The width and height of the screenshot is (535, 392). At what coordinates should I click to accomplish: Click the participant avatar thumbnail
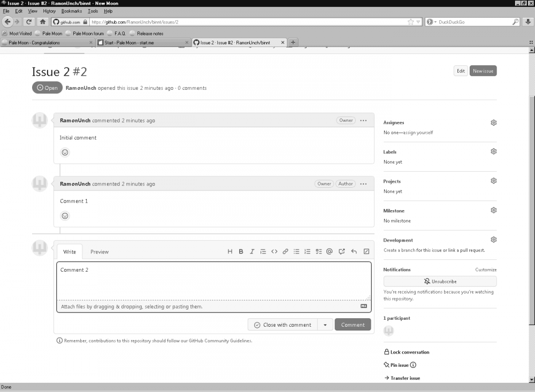(x=388, y=330)
